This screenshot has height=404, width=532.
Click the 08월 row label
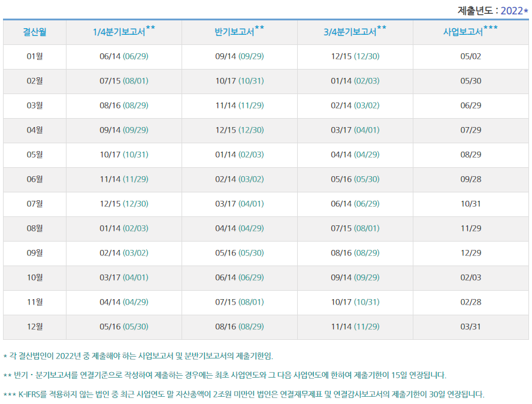(x=35, y=228)
